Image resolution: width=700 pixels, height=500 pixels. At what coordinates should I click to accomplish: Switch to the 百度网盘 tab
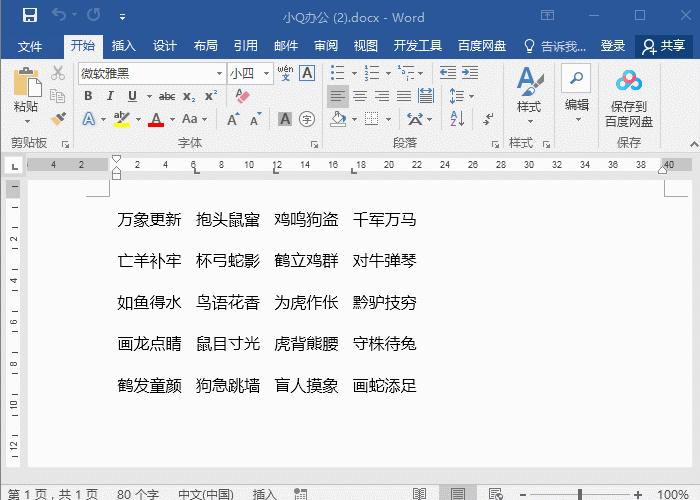(x=482, y=46)
